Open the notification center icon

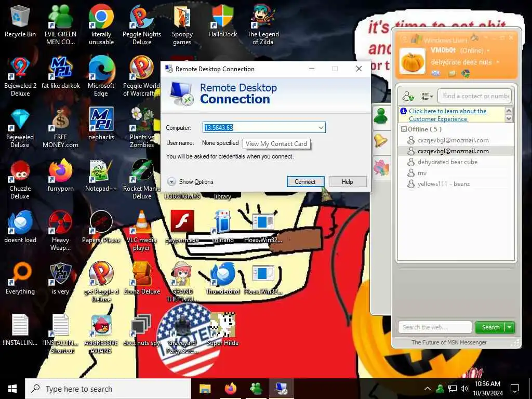(515, 389)
